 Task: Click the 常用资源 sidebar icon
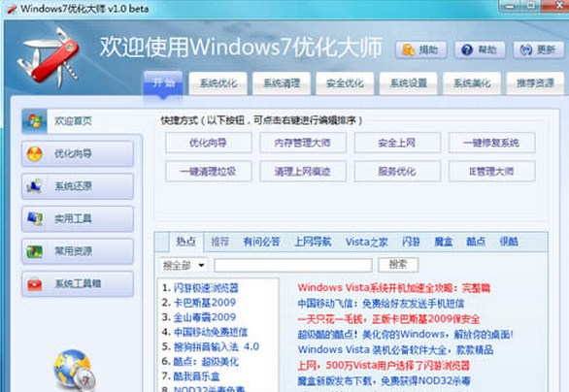click(x=35, y=251)
